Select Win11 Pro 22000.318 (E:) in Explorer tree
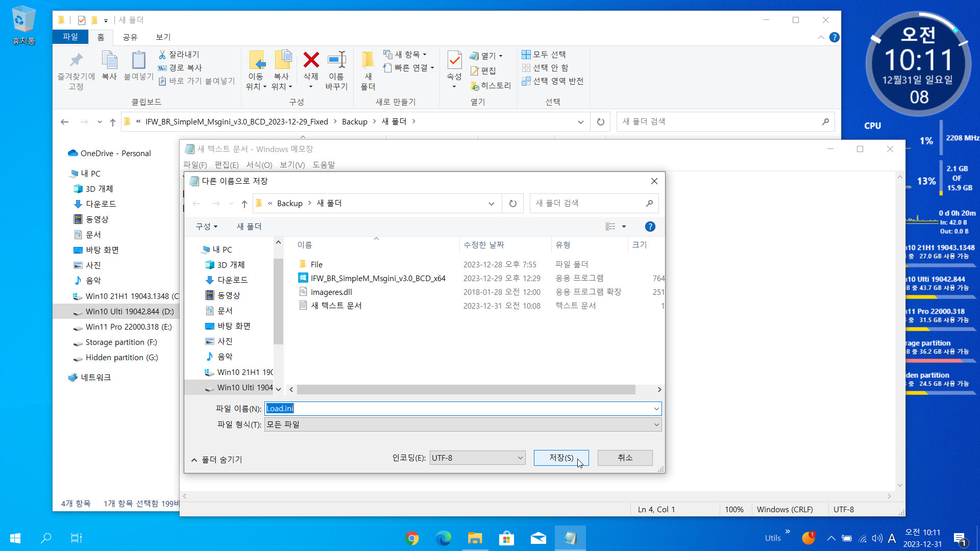Image resolution: width=980 pixels, height=551 pixels. click(129, 327)
